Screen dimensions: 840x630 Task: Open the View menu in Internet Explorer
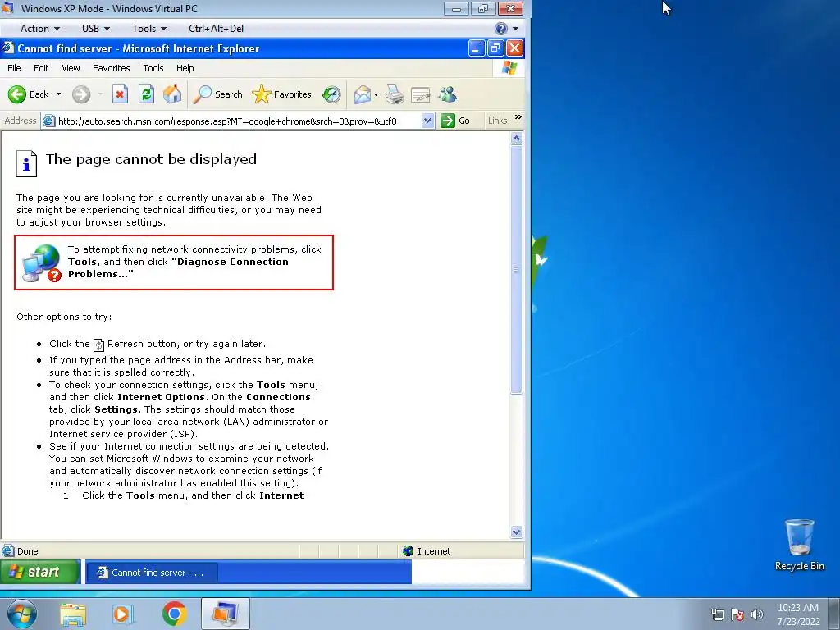click(71, 68)
